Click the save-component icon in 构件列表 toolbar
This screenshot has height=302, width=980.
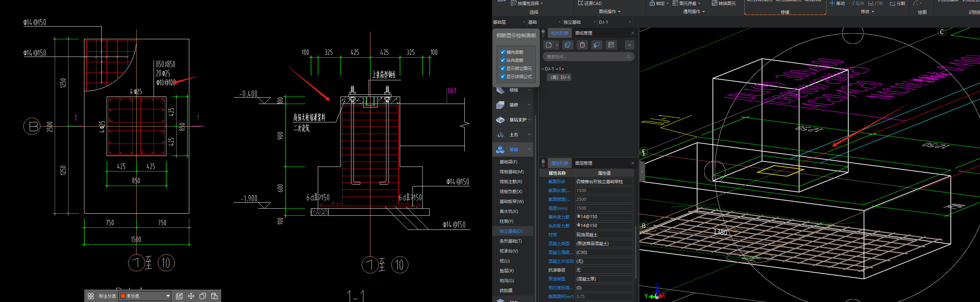pos(611,45)
